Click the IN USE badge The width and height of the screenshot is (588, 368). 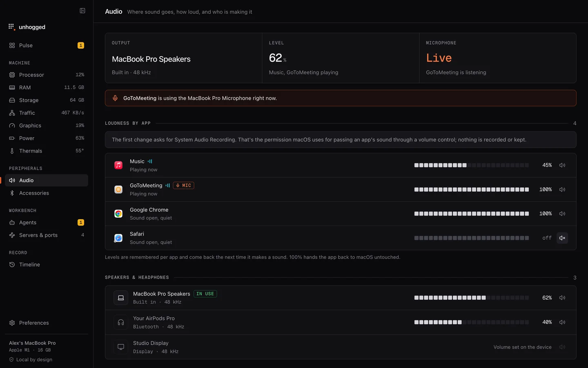[x=205, y=294]
